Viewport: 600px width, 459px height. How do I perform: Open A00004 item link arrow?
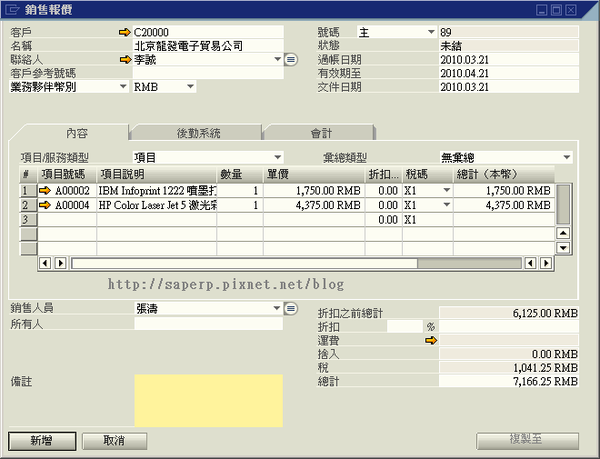point(45,205)
